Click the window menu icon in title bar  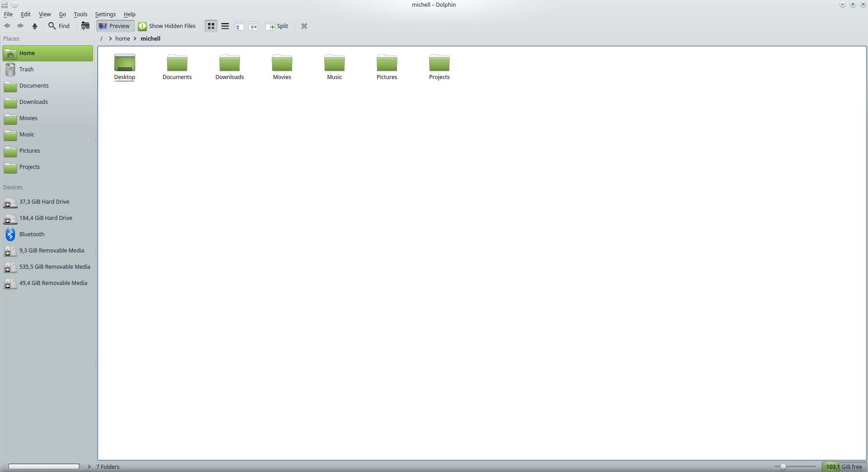coord(5,5)
